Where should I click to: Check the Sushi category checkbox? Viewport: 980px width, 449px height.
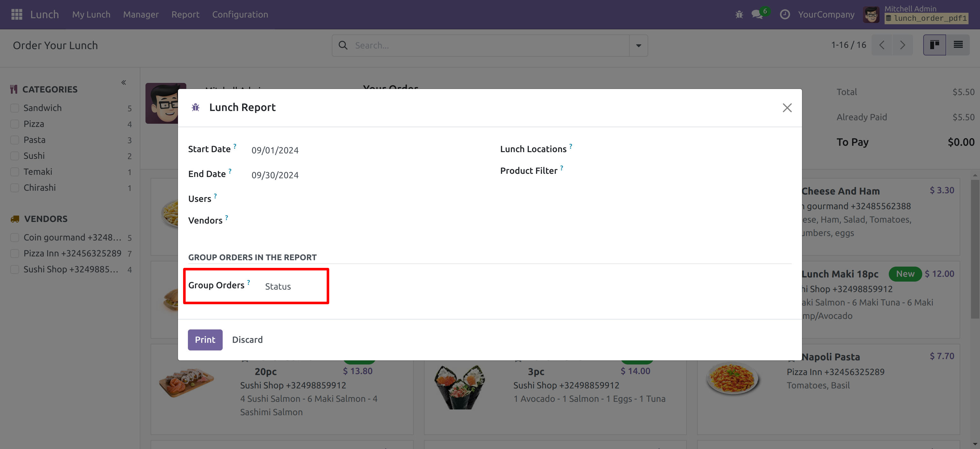(x=14, y=156)
